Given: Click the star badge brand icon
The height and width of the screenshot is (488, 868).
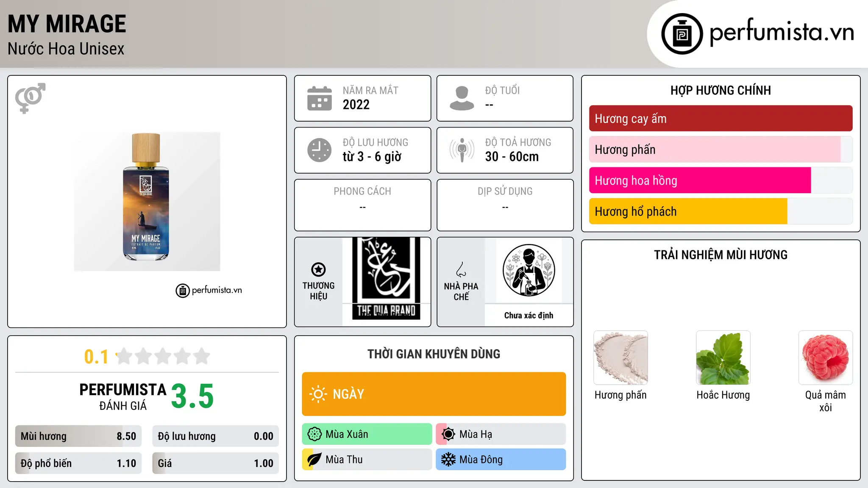Looking at the screenshot, I should coord(318,269).
